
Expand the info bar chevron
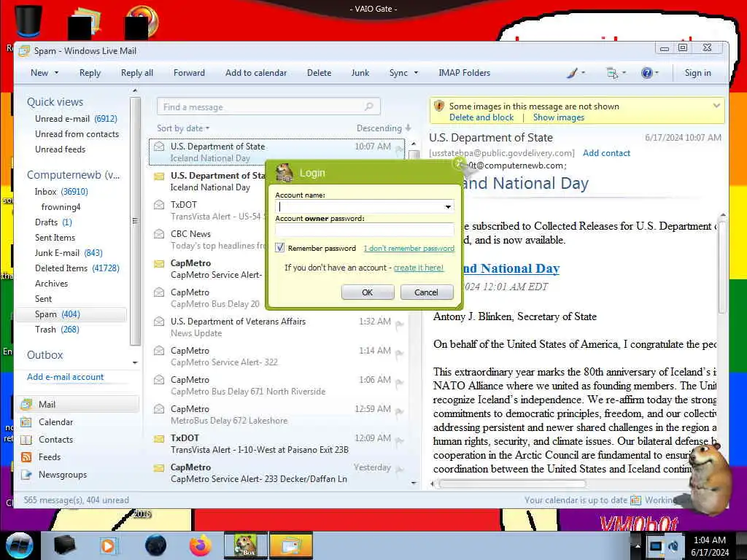(716, 106)
